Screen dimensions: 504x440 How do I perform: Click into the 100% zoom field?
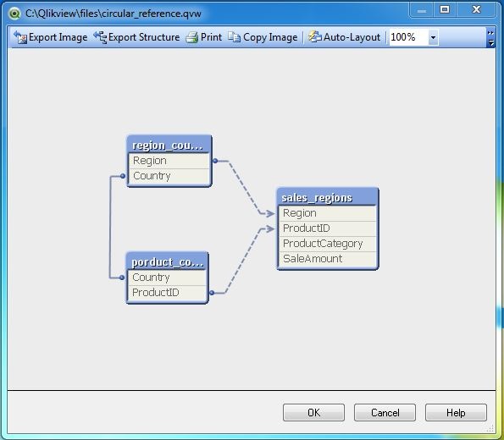tap(408, 37)
